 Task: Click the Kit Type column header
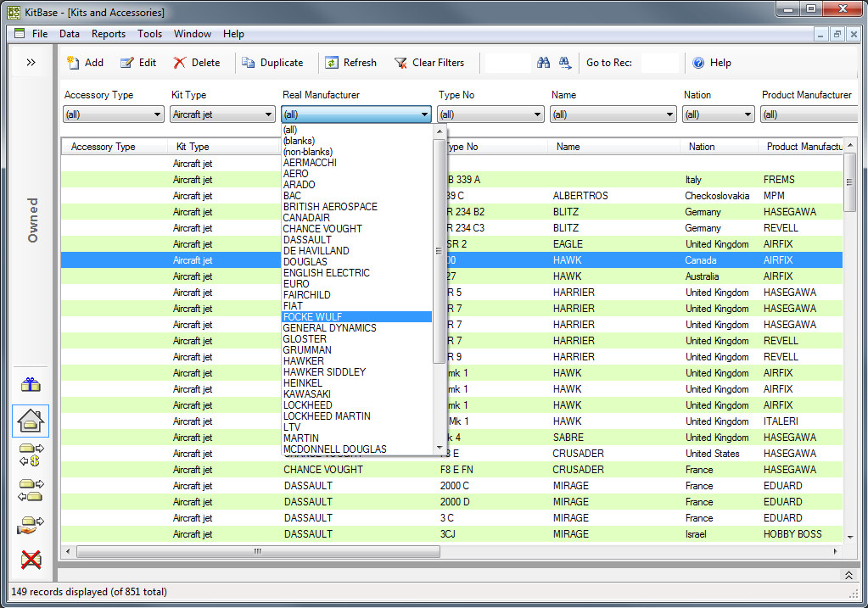pos(224,147)
